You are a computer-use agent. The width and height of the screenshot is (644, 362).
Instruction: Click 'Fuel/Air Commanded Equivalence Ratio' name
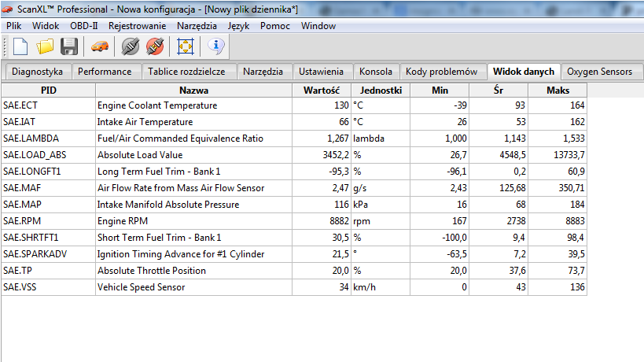(x=180, y=139)
